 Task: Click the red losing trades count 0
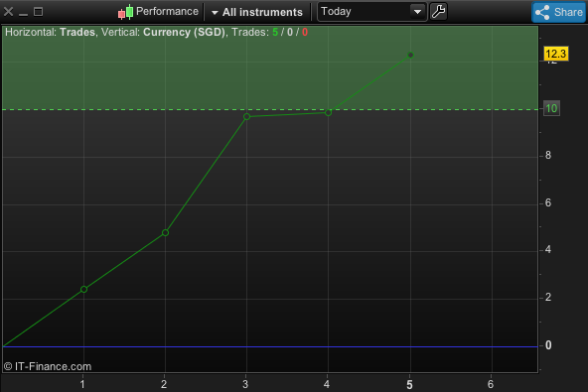pos(305,32)
